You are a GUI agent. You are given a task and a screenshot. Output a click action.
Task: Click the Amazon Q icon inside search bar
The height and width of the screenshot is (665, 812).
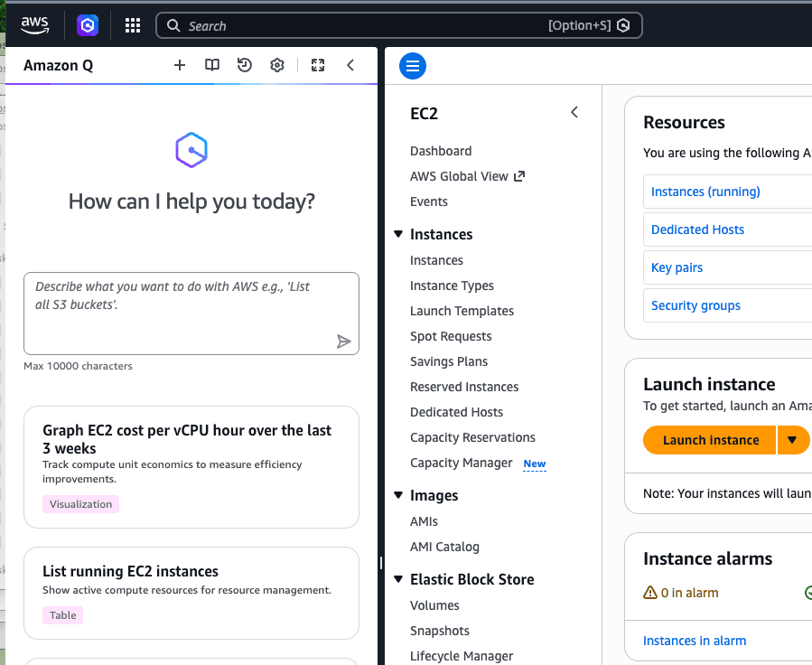[x=623, y=25]
